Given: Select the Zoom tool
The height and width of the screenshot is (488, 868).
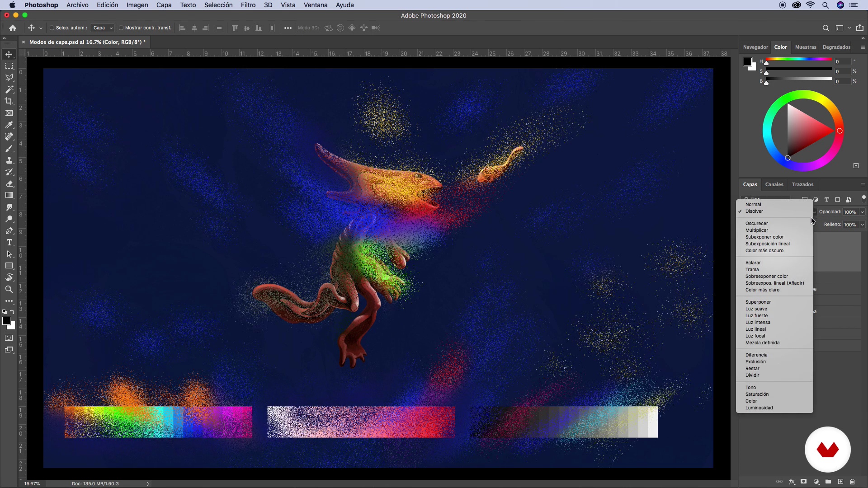Looking at the screenshot, I should point(9,289).
